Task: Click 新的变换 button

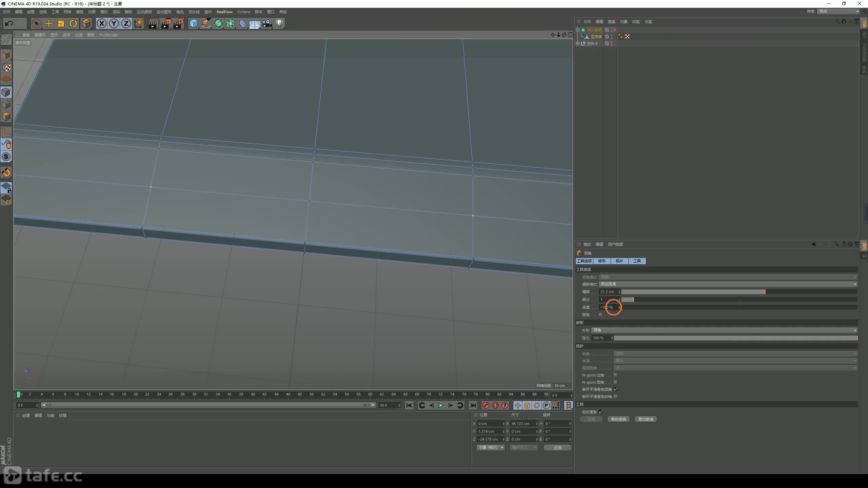Action: click(x=618, y=419)
